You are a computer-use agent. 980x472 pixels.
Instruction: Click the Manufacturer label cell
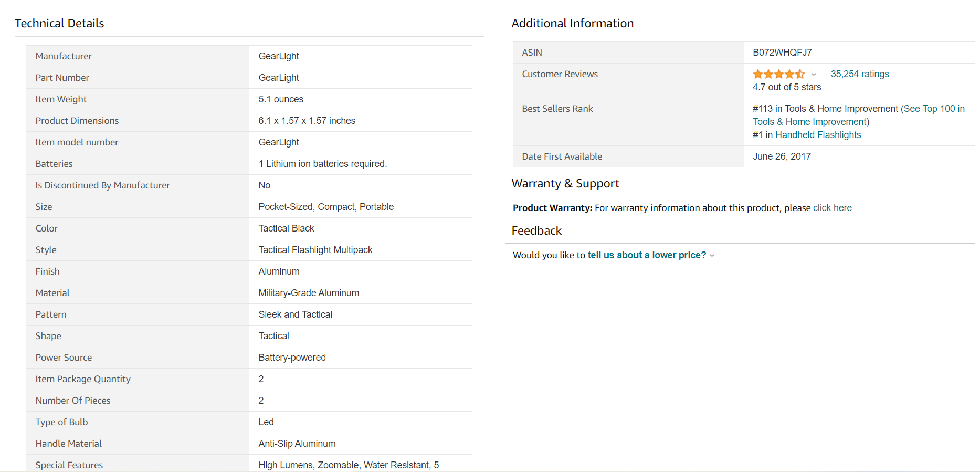pos(138,56)
